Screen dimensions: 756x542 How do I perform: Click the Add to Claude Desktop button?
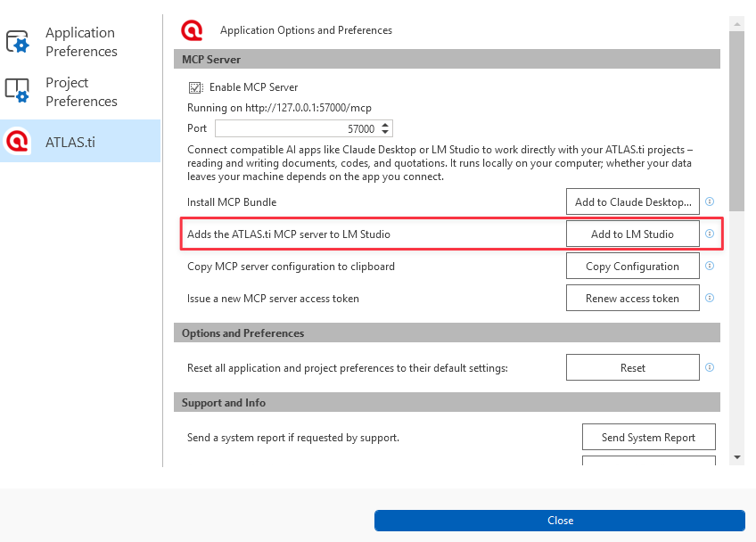633,201
